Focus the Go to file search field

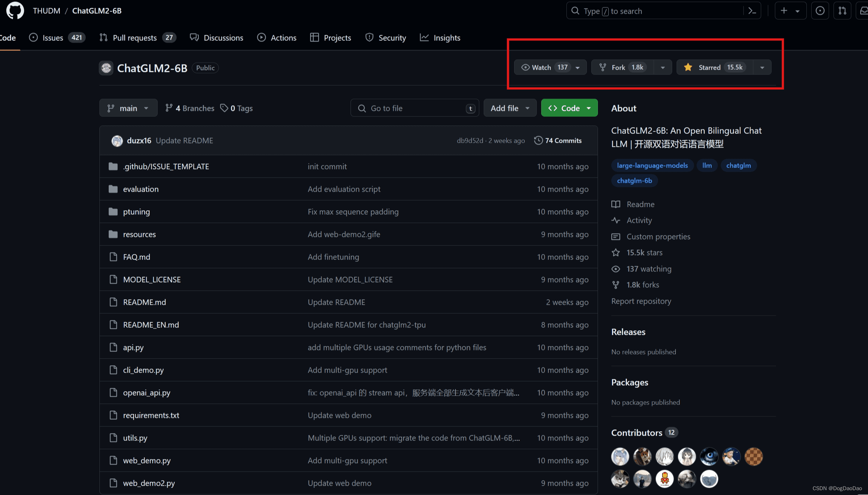coord(415,108)
